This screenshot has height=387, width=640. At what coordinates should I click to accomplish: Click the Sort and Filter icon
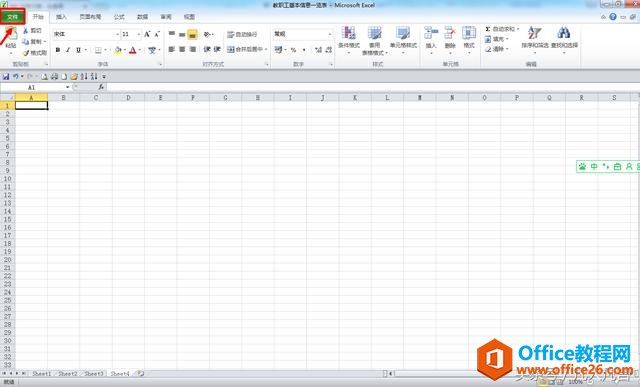pos(535,33)
